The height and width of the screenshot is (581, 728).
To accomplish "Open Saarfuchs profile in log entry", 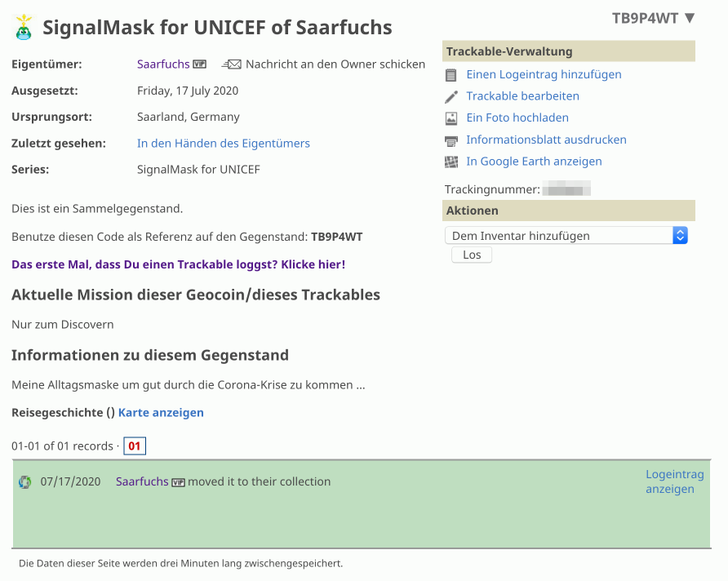I will pos(142,481).
